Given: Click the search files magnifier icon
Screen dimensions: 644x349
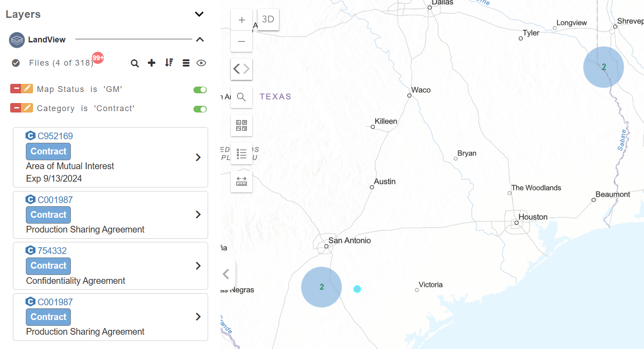Looking at the screenshot, I should coord(135,63).
